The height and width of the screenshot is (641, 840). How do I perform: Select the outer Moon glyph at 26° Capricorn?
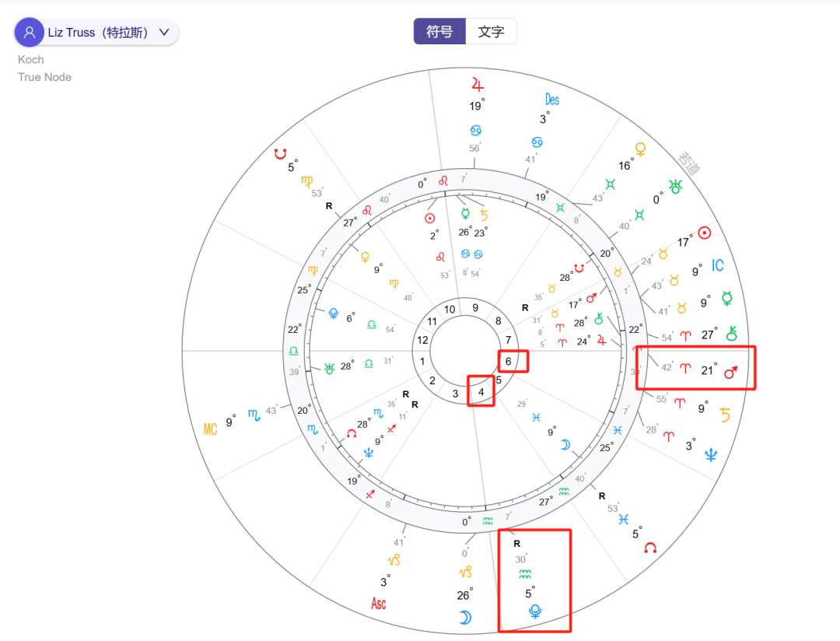(465, 618)
